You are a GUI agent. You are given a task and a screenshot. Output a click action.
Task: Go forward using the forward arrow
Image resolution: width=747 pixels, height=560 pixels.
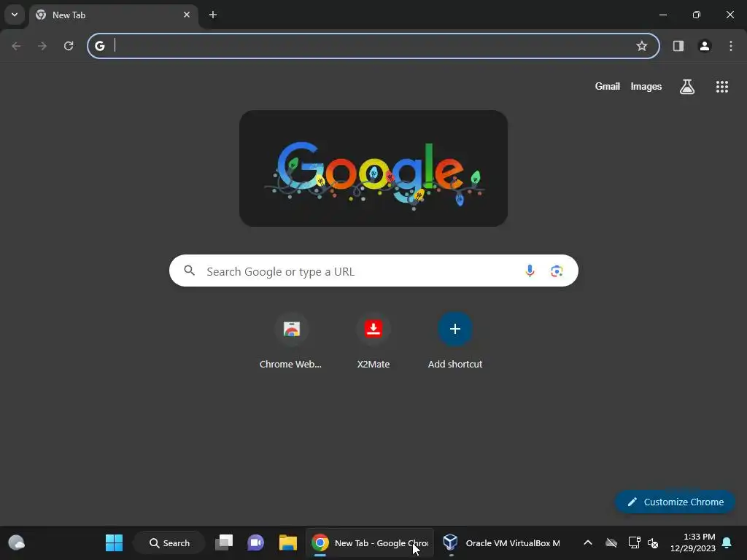(42, 46)
